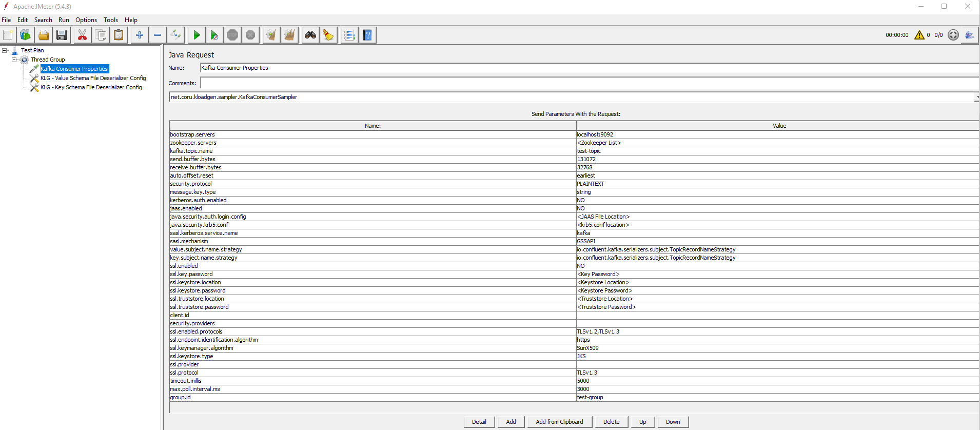The height and width of the screenshot is (430, 980).
Task: Click the warning triangle log icon
Action: [919, 35]
